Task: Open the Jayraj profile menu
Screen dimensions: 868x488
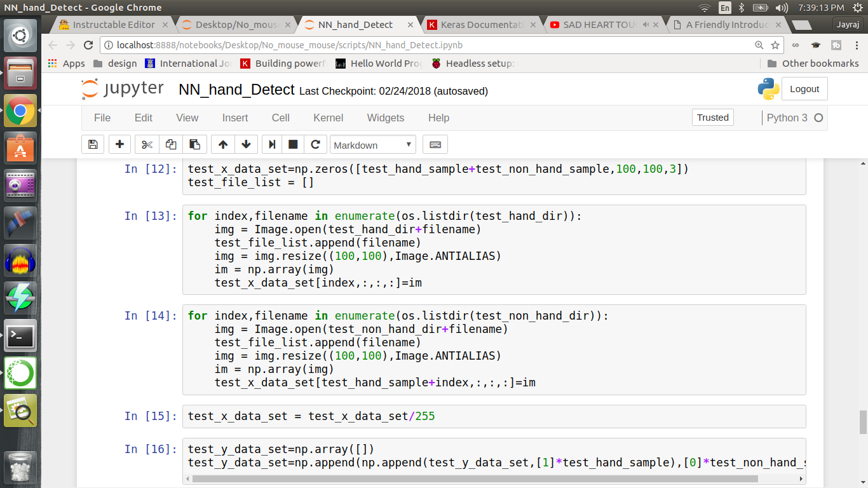Action: pyautogui.click(x=848, y=24)
